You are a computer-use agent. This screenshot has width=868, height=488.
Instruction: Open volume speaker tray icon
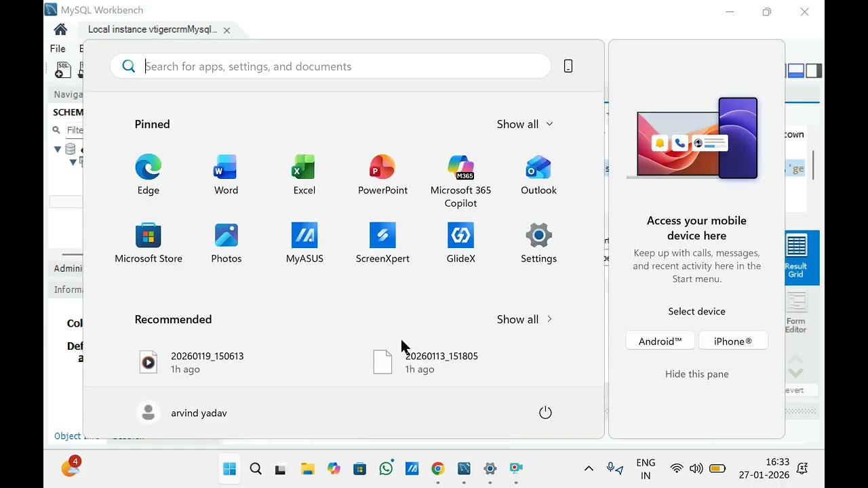[696, 468]
